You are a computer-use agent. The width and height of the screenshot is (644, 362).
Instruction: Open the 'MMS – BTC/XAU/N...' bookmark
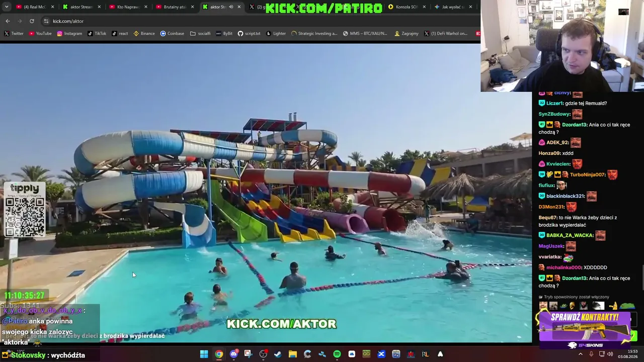(365, 34)
